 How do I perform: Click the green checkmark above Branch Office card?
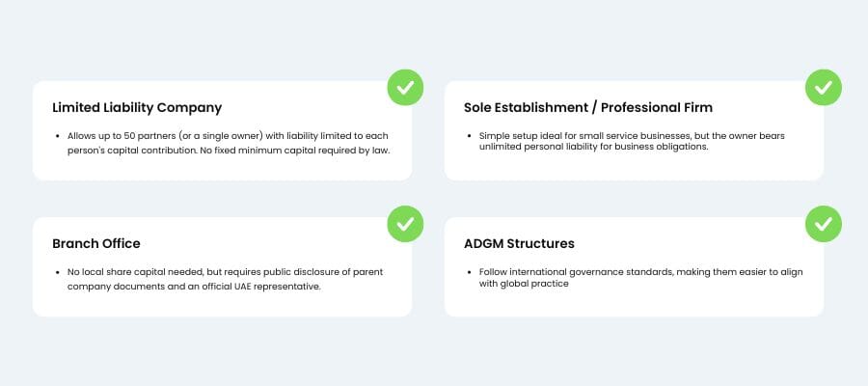coord(405,224)
